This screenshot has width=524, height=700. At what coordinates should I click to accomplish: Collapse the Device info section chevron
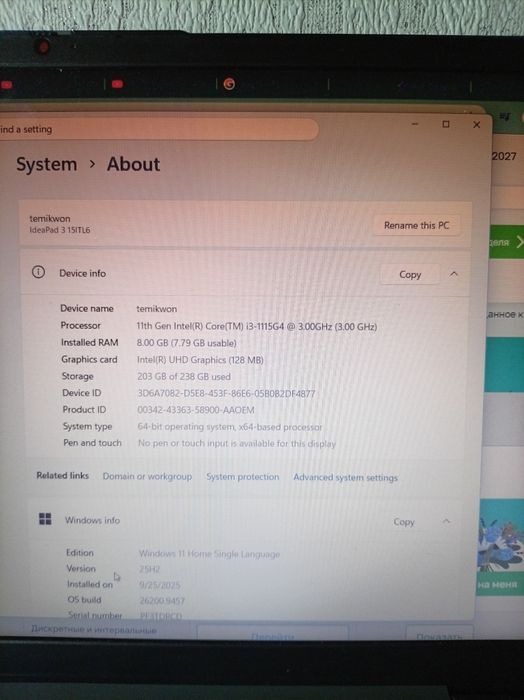[x=454, y=274]
